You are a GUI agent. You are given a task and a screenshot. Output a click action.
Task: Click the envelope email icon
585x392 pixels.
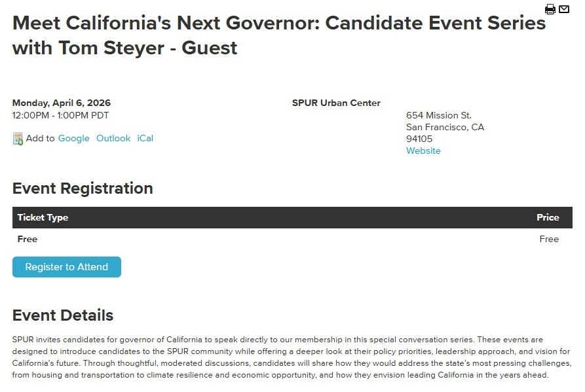(564, 9)
